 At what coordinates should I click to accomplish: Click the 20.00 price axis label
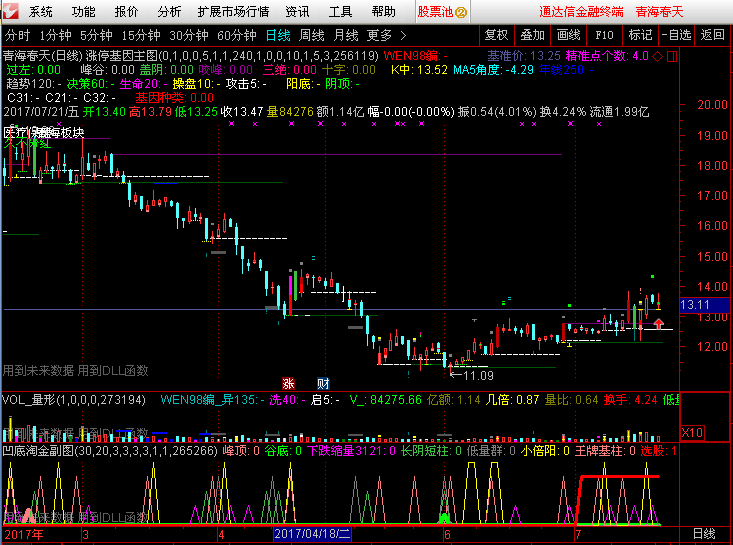click(x=712, y=105)
